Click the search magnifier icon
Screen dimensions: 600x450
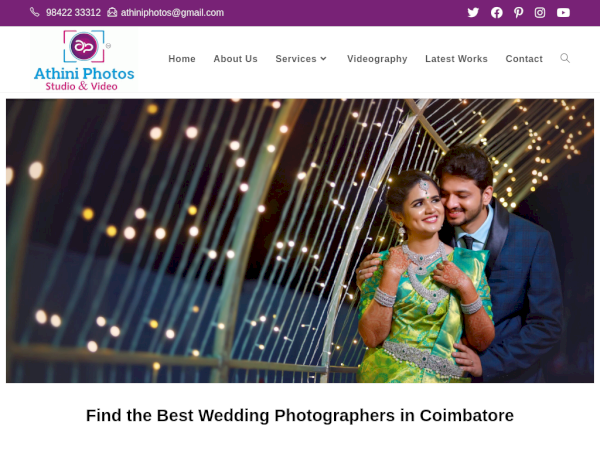tap(565, 58)
